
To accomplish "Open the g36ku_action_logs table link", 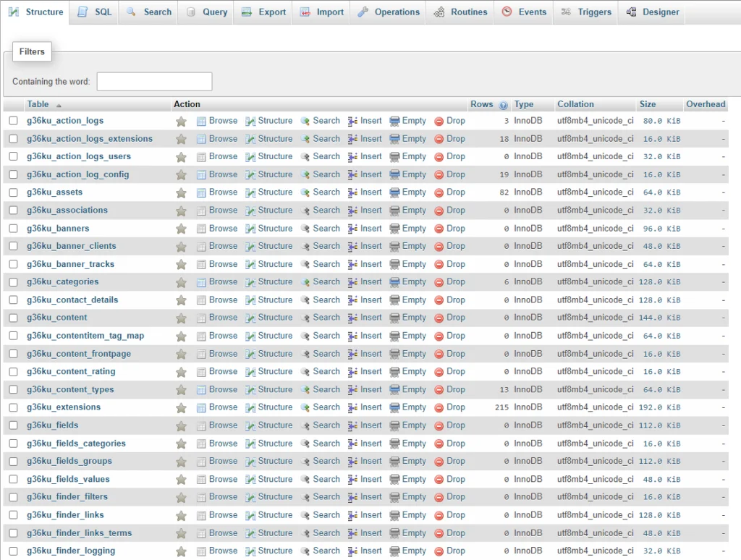I will pos(64,121).
